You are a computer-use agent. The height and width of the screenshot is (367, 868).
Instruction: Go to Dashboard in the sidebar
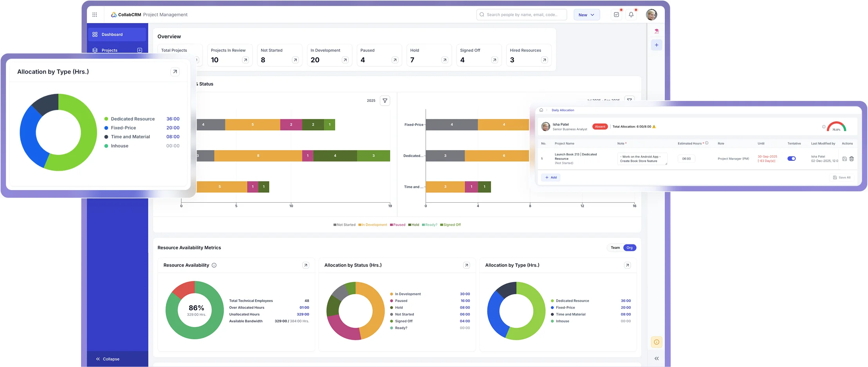coord(113,34)
